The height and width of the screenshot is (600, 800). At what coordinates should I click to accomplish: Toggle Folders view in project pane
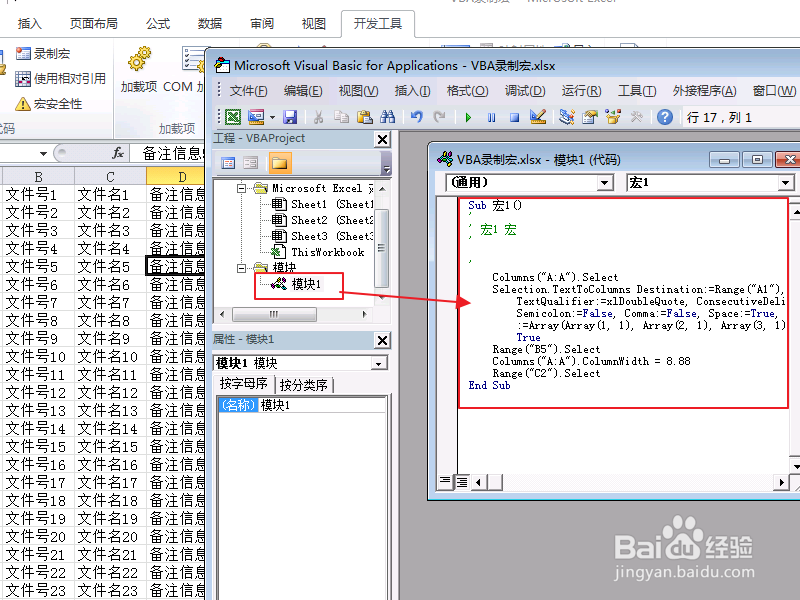point(280,163)
